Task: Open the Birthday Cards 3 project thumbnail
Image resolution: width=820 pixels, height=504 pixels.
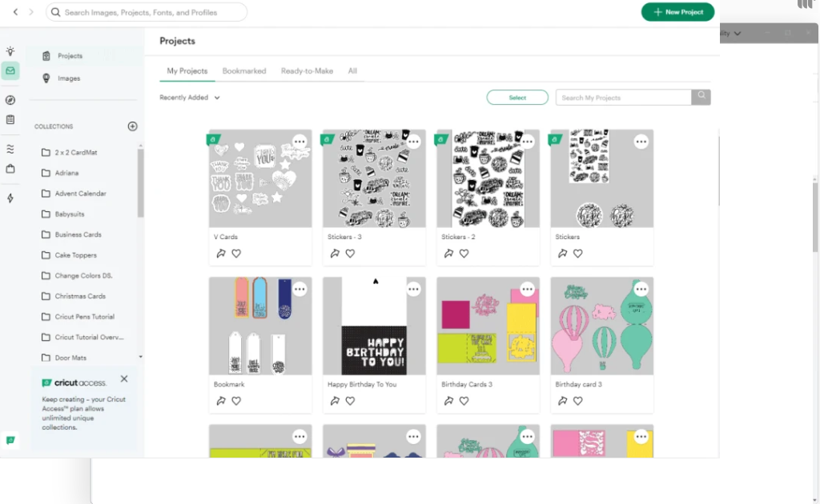Action: point(488,326)
